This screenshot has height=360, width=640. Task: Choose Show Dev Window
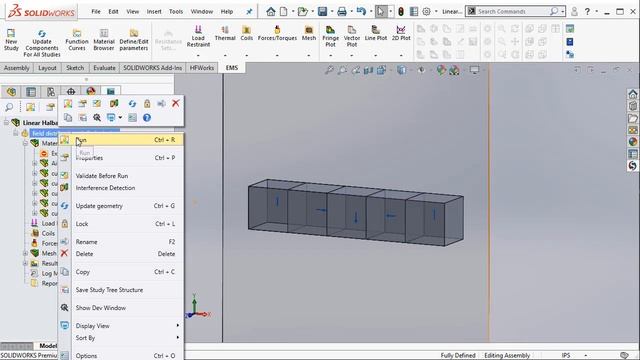(121, 308)
